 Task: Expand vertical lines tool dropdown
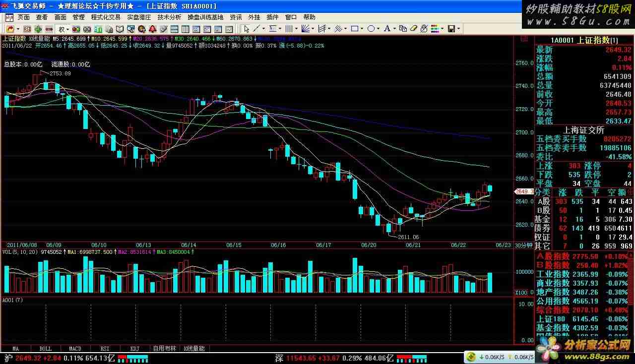pyautogui.click(x=297, y=29)
